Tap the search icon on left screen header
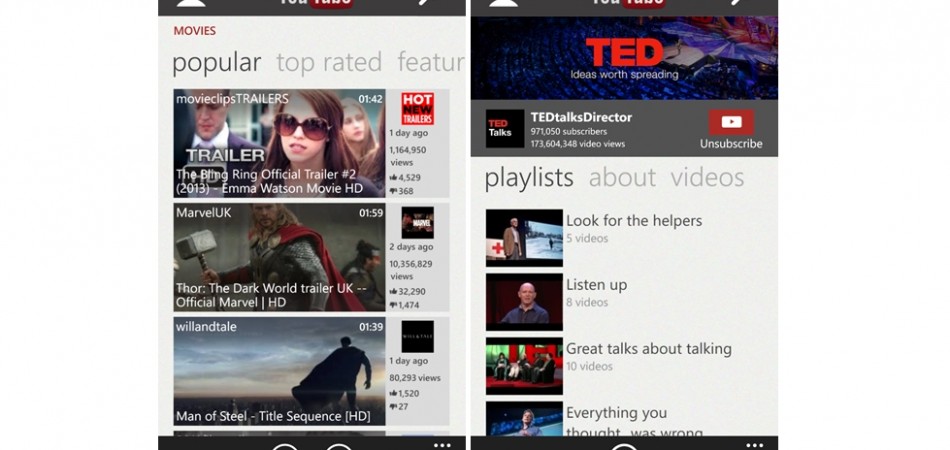 point(427,3)
